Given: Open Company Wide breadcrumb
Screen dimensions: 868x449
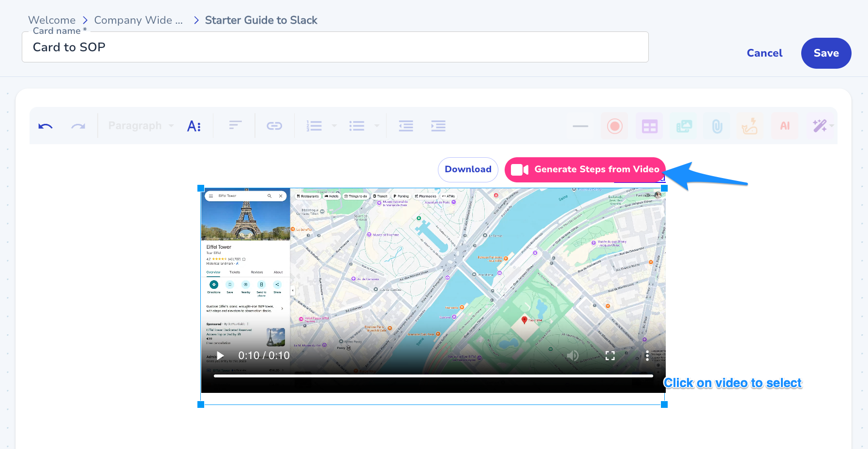Looking at the screenshot, I should tap(138, 20).
